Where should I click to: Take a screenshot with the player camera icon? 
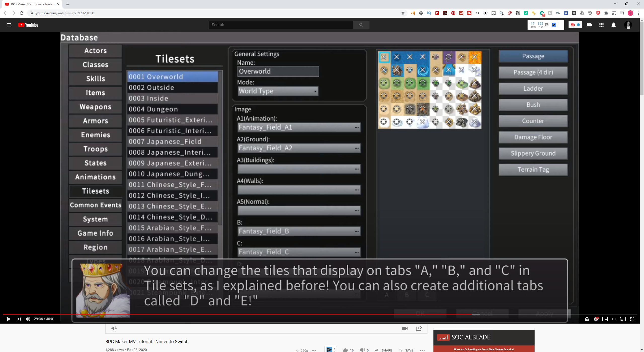coord(587,319)
